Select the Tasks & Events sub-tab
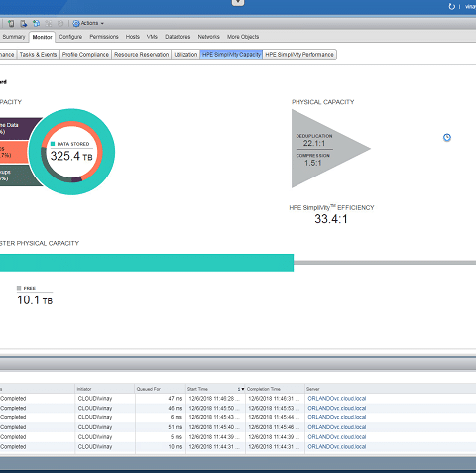Screen dimensions: 476x473 [38, 55]
